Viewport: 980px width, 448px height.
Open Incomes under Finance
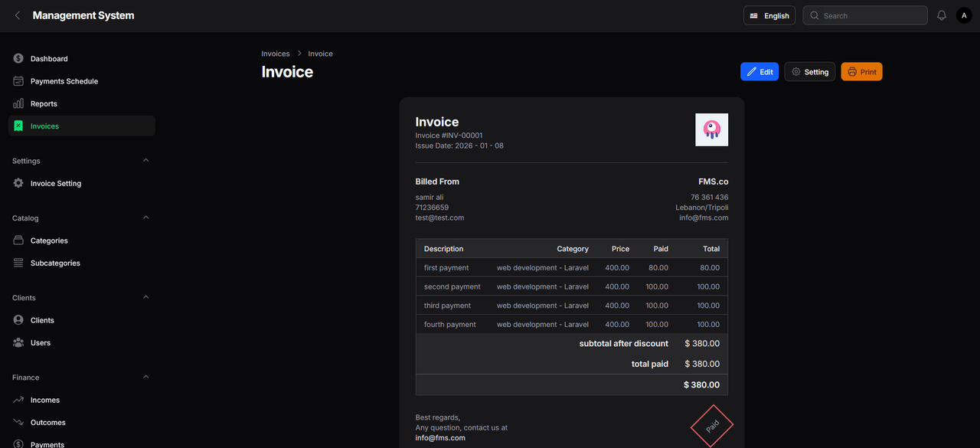coord(82,400)
